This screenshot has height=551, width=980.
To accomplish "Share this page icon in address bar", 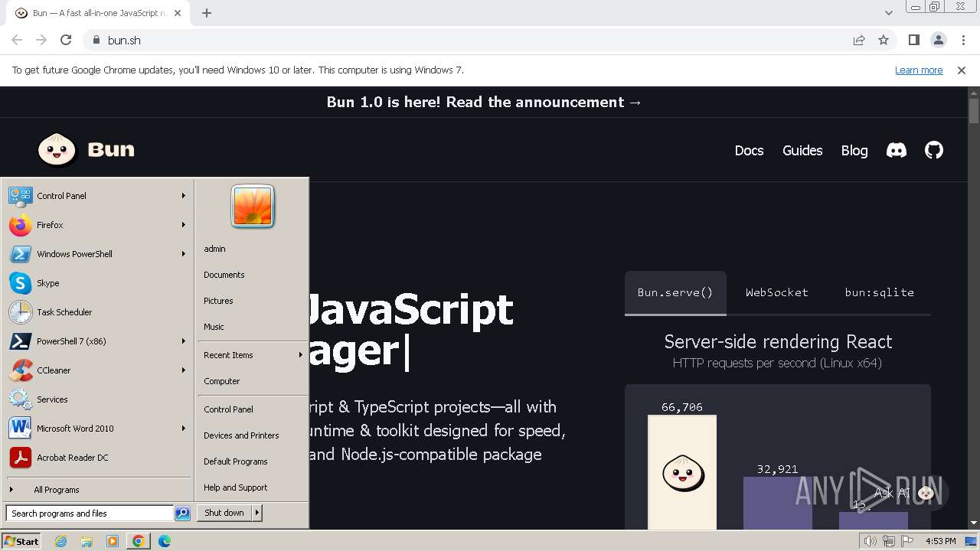I will click(859, 40).
